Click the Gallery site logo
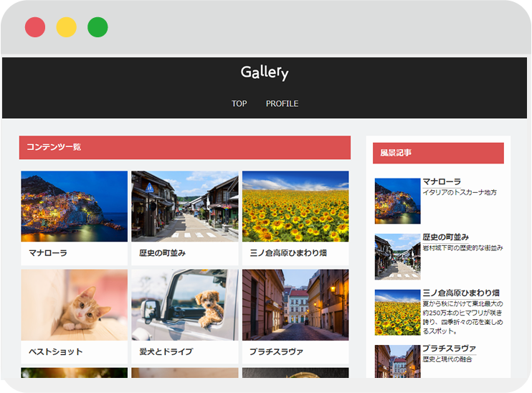Image resolution: width=532 pixels, height=393 pixels. [264, 72]
